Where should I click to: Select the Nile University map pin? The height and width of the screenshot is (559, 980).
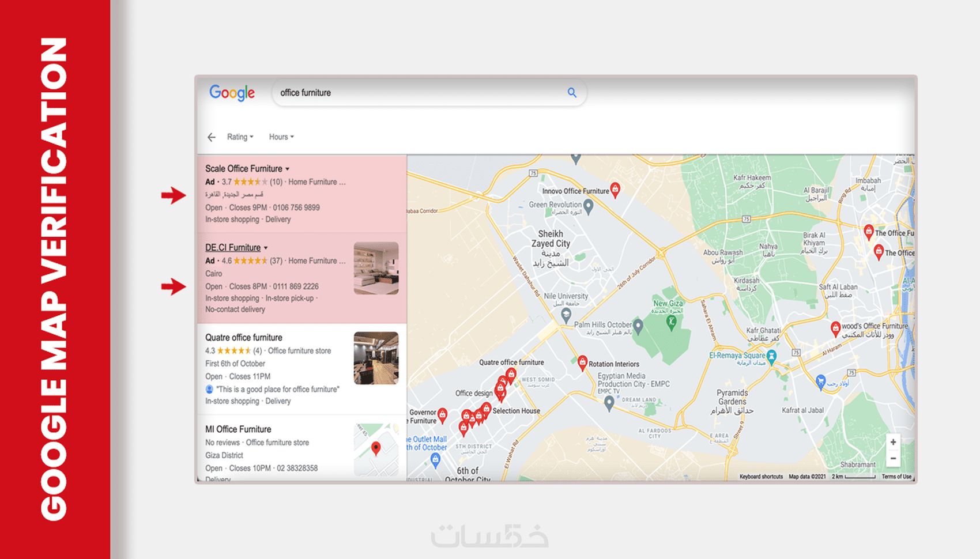click(x=566, y=315)
